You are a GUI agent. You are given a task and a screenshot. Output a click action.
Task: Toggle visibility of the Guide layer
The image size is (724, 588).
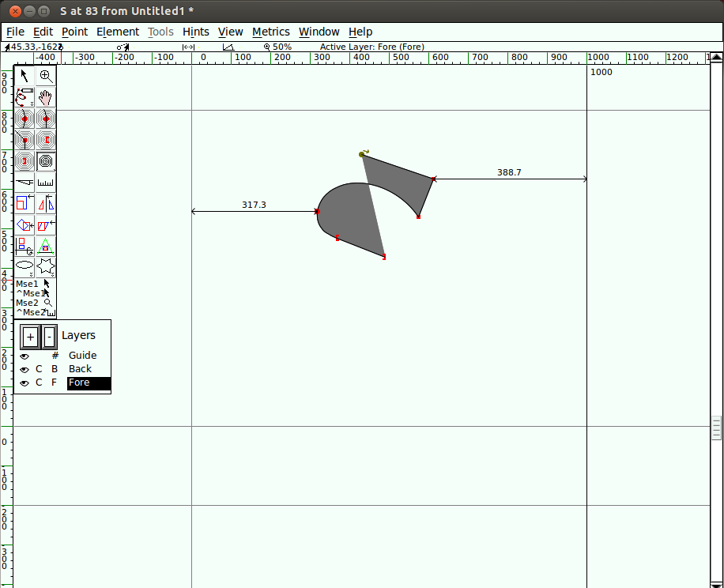pos(25,356)
